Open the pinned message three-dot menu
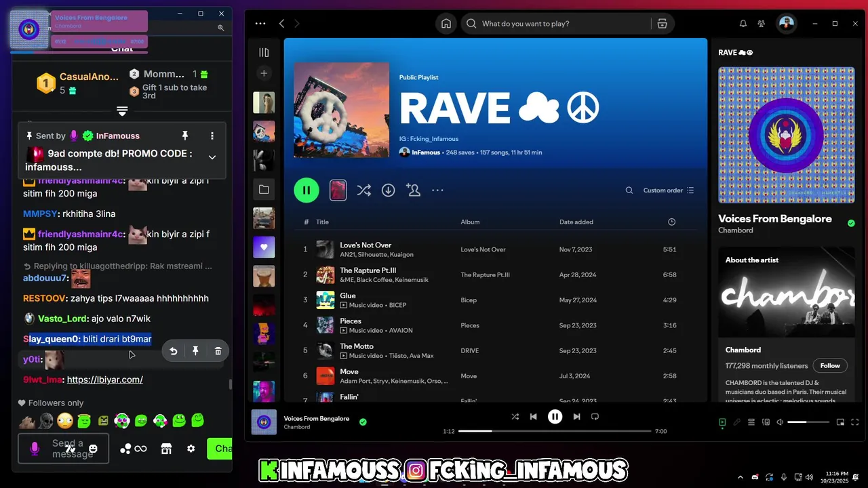Viewport: 868px width, 488px height. point(212,136)
